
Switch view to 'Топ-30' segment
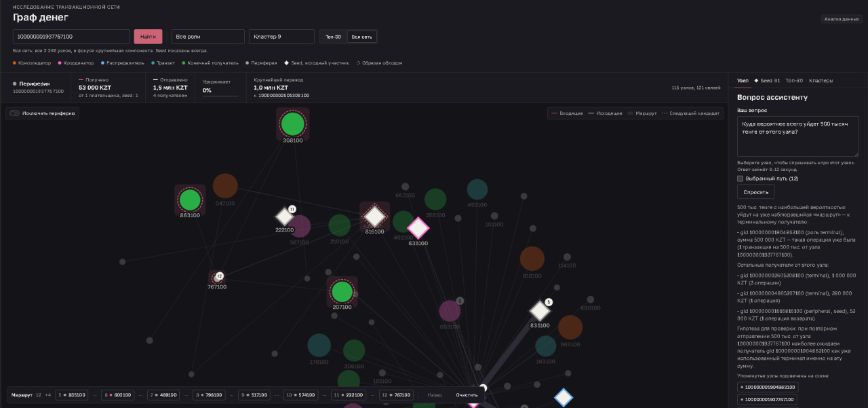tap(333, 37)
